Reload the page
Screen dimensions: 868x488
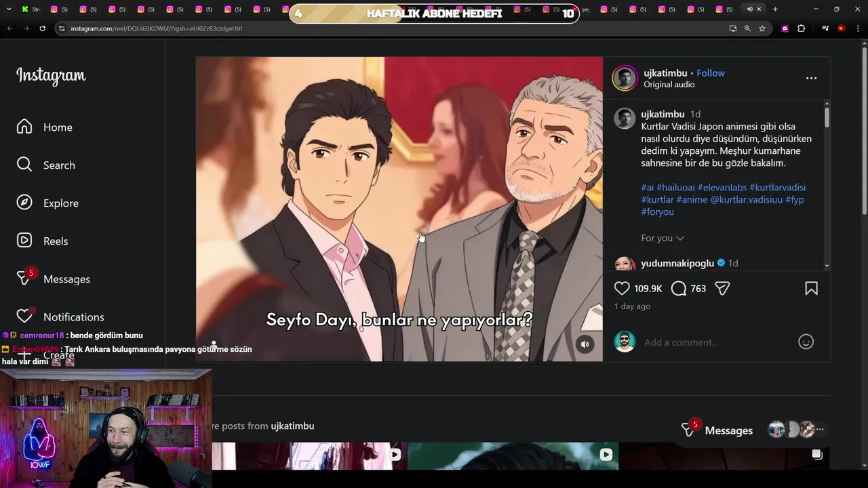pos(42,28)
